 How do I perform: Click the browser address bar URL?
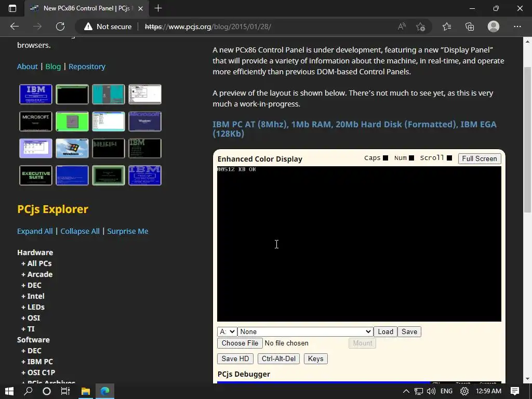point(208,26)
